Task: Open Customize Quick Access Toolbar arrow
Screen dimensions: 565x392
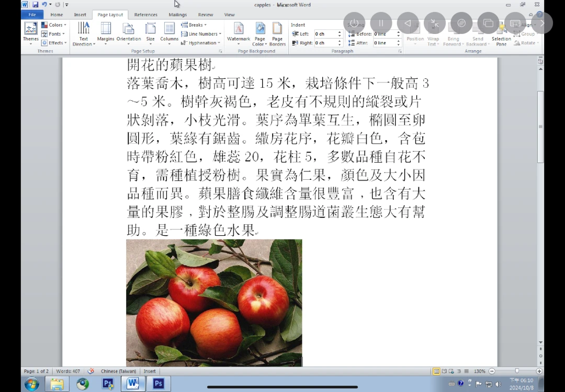Action: pos(66,5)
